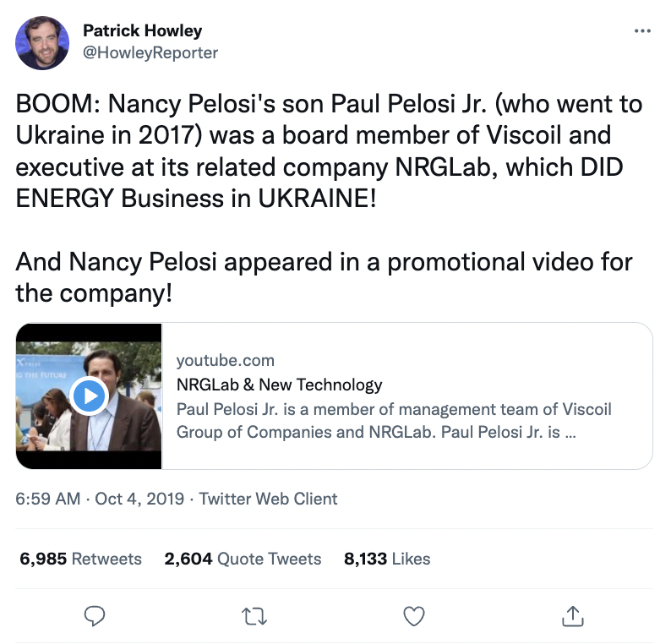The width and height of the screenshot is (671, 644).
Task: Click Patrick Howley's profile avatar
Action: click(x=43, y=42)
